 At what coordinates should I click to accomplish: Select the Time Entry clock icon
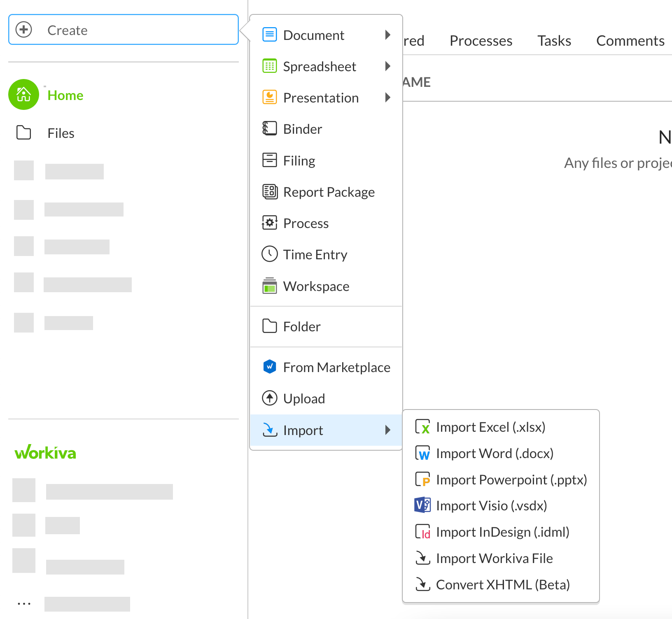coord(270,254)
